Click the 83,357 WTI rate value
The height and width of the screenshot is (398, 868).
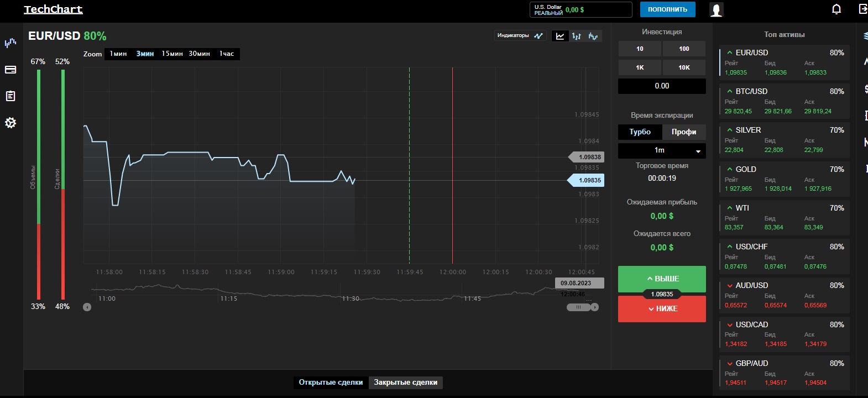(734, 227)
